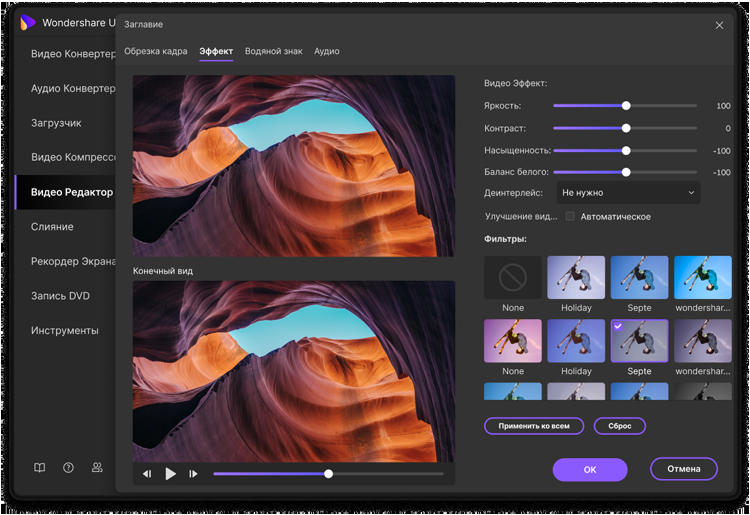Click the Яркость value 100
This screenshot has width=750, height=515.
point(723,106)
